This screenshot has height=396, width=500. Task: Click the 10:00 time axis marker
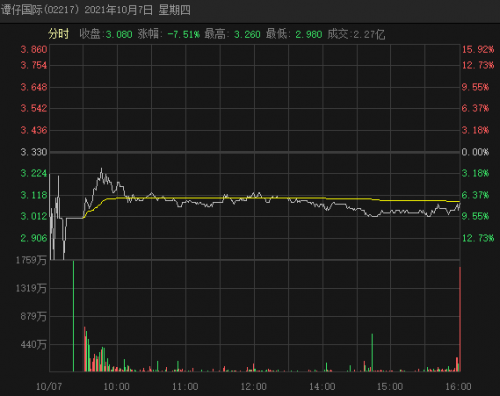116,387
